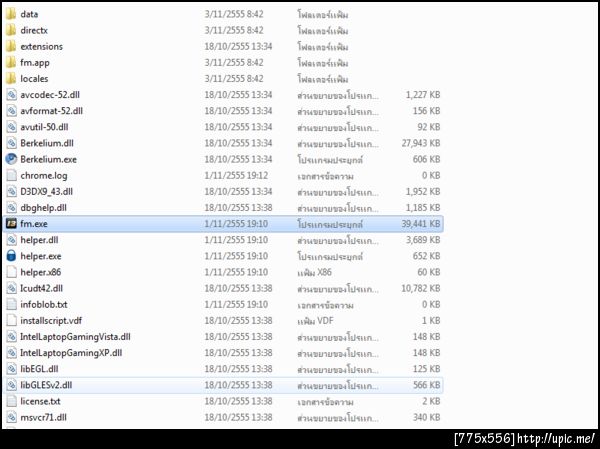This screenshot has height=449, width=600.
Task: Click the date "1/11/2555 19:12"
Action: [236, 175]
